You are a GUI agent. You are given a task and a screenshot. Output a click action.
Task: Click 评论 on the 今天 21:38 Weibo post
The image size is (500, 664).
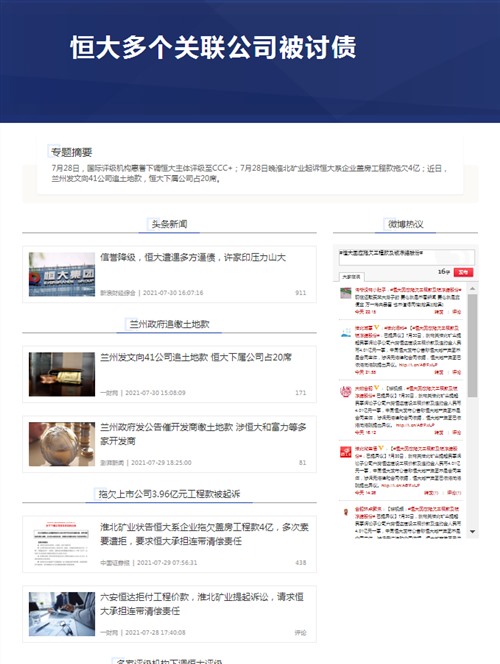coord(457,372)
